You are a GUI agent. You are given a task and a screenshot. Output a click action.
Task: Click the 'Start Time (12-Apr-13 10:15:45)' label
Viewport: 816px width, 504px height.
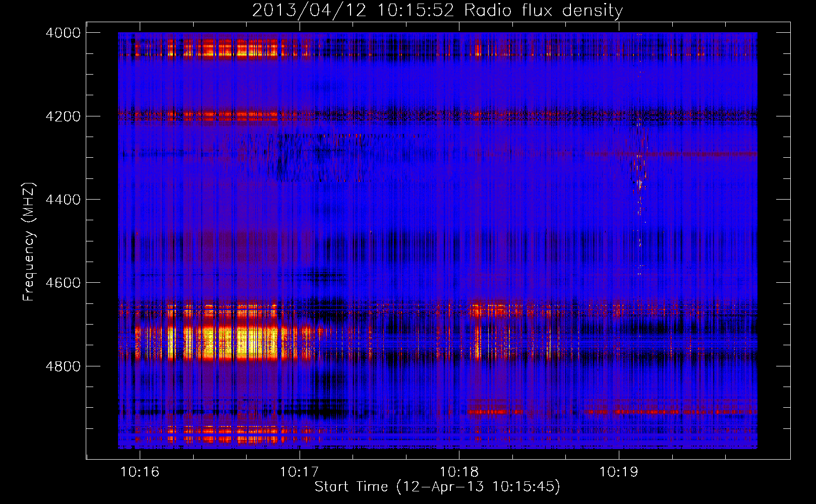click(437, 487)
